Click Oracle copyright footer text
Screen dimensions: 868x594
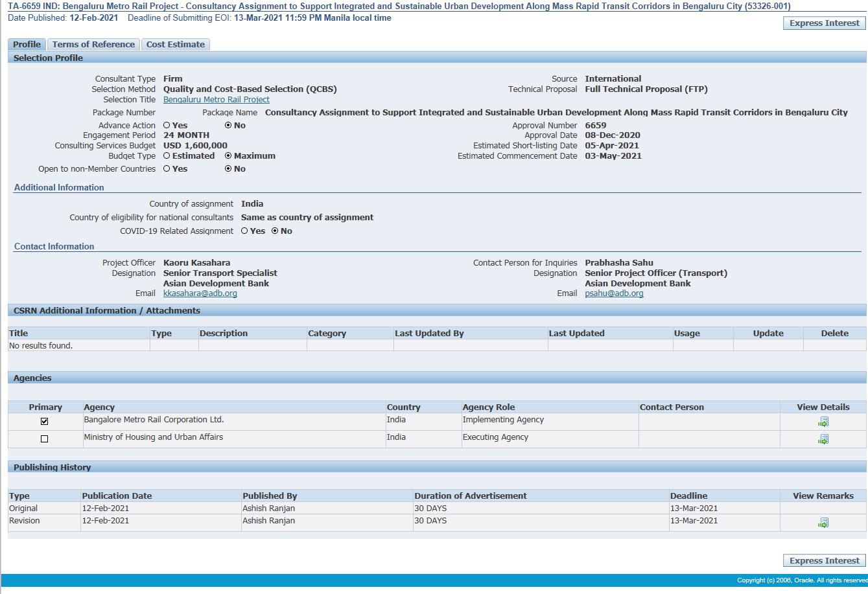pos(802,580)
